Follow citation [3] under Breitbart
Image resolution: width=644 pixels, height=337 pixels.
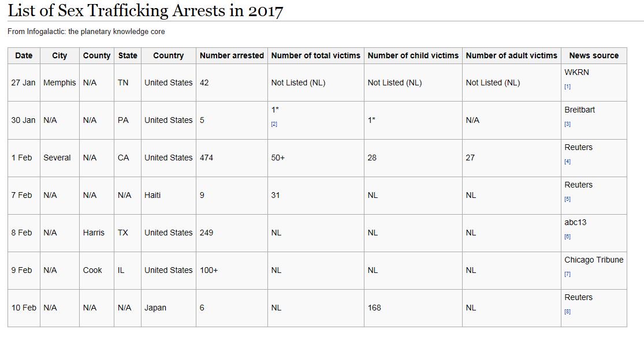[x=567, y=124]
